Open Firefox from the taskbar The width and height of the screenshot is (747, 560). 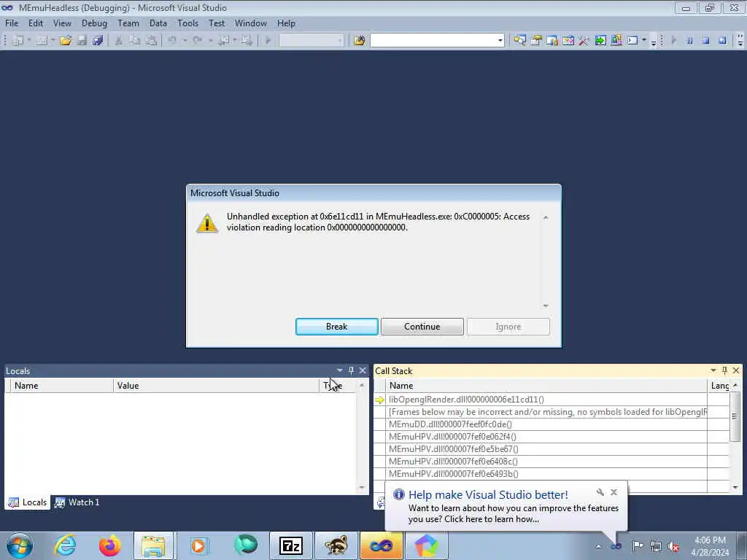[110, 545]
